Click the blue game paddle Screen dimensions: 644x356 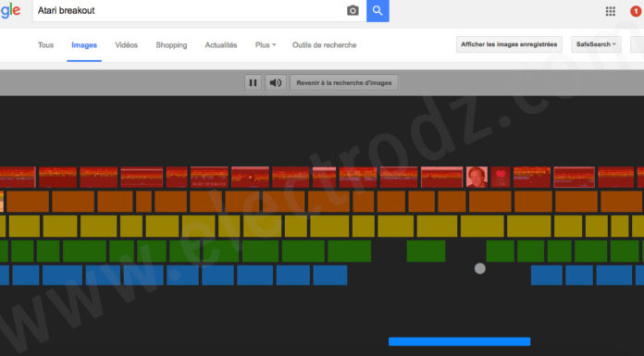(x=459, y=341)
